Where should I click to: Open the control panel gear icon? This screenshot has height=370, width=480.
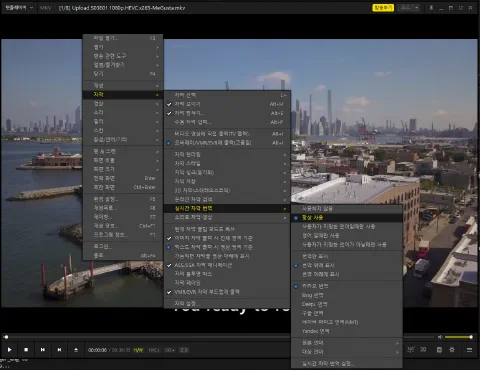click(452, 350)
